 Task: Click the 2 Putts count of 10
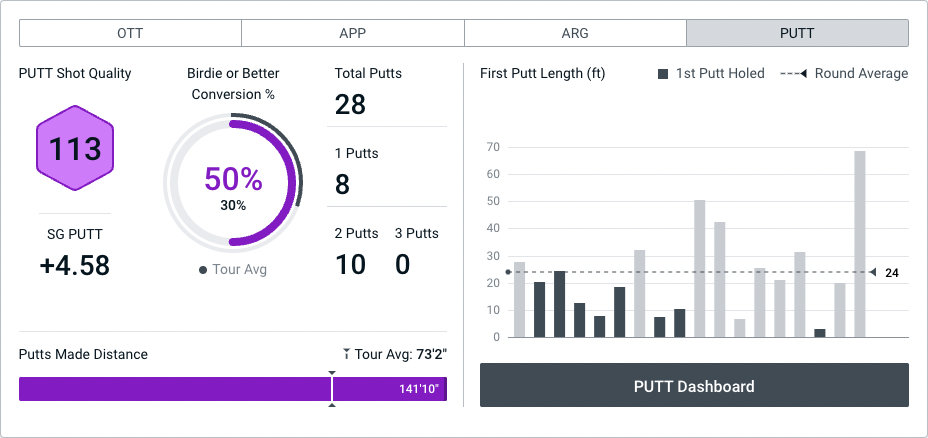click(350, 264)
